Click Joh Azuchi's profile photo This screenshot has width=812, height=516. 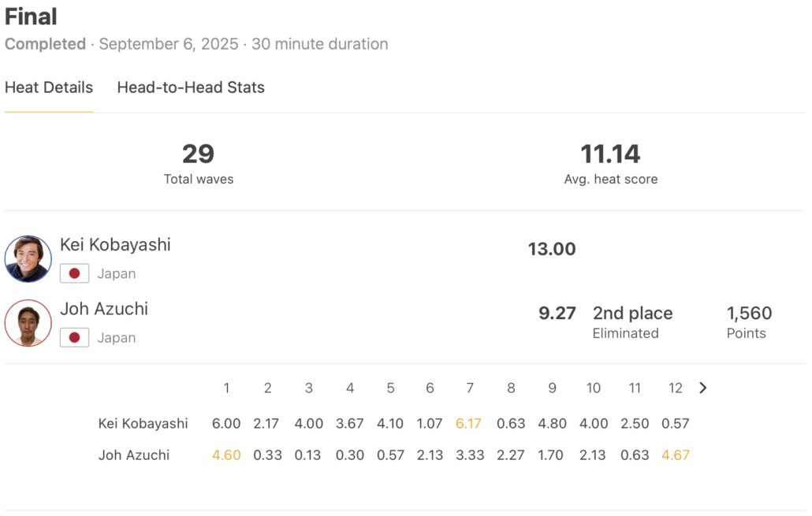pos(28,323)
